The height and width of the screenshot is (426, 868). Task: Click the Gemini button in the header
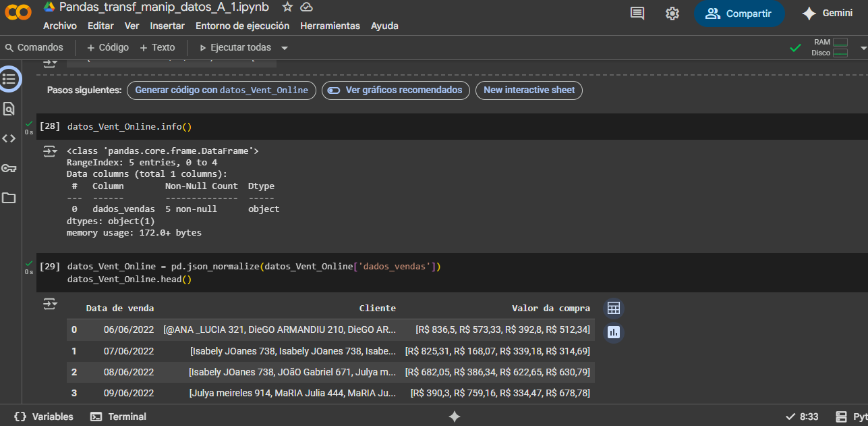(x=828, y=14)
